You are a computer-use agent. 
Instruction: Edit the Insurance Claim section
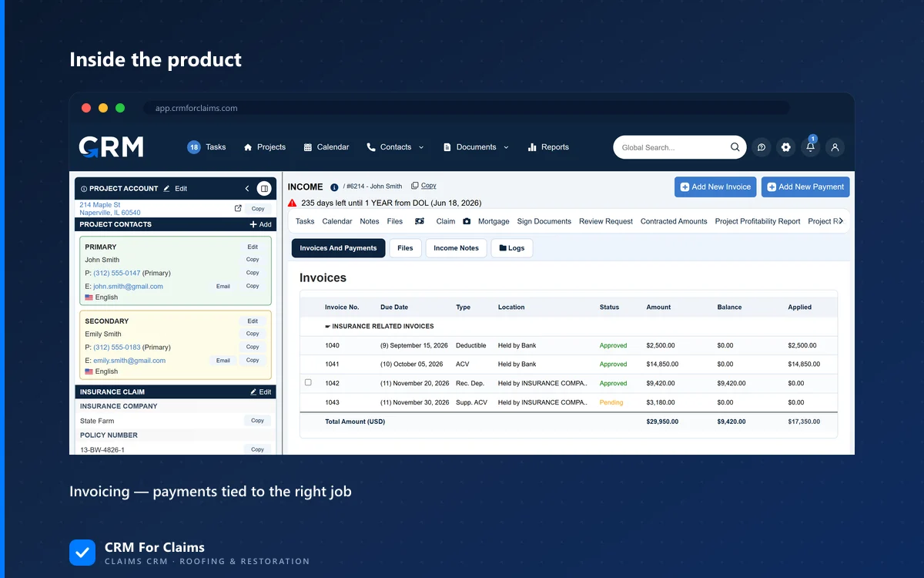pyautogui.click(x=260, y=391)
